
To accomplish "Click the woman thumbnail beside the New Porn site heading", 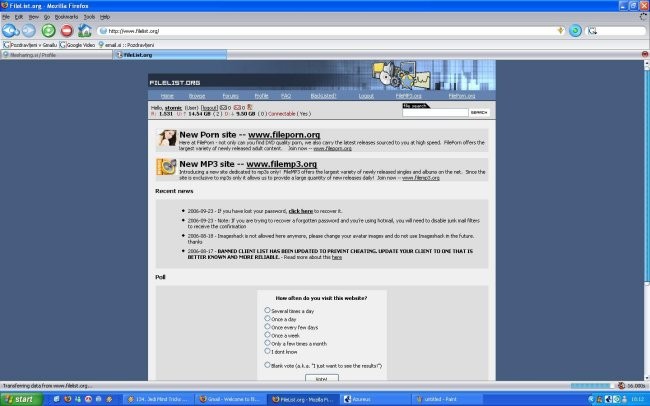I will [x=167, y=138].
